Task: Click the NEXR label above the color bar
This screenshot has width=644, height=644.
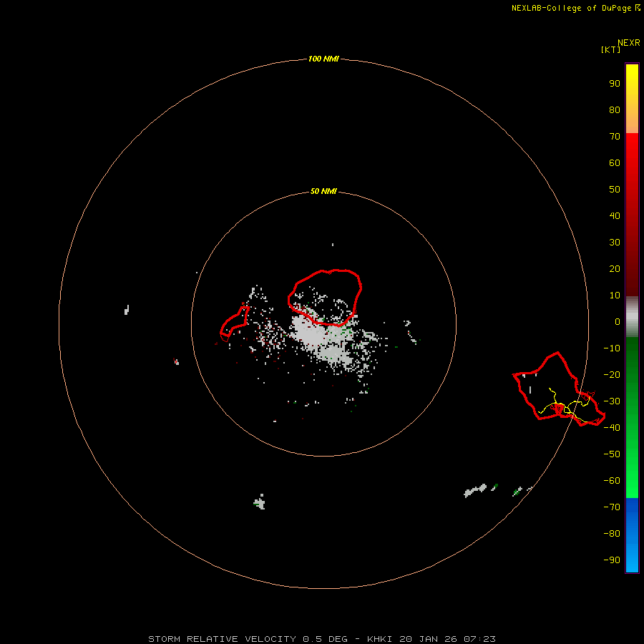Action: pos(628,43)
